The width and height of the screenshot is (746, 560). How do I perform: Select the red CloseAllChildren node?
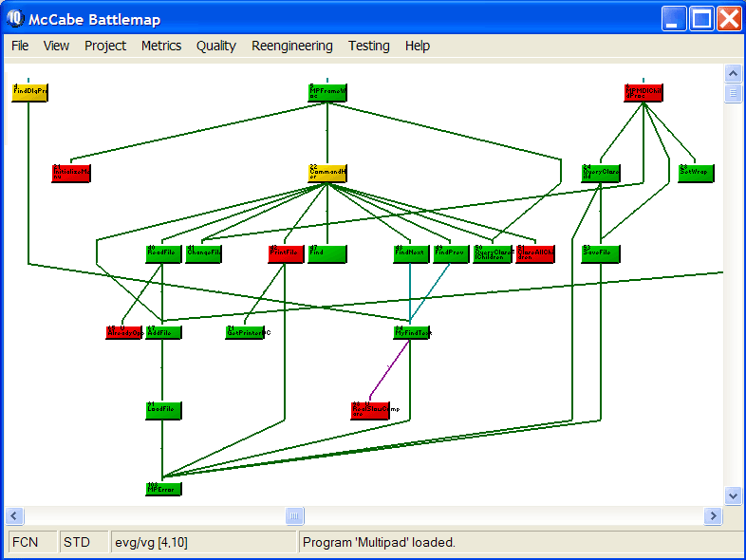click(x=535, y=254)
